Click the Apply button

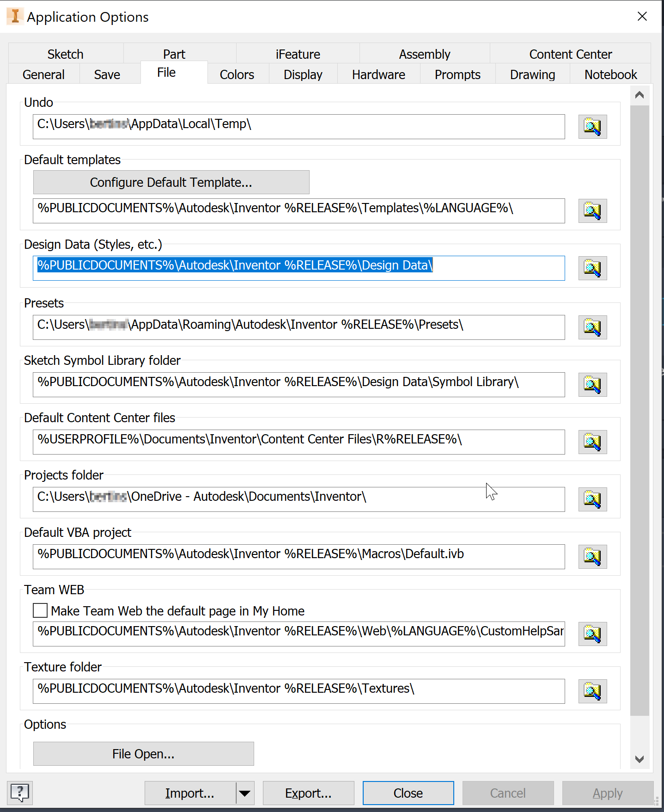click(x=608, y=794)
